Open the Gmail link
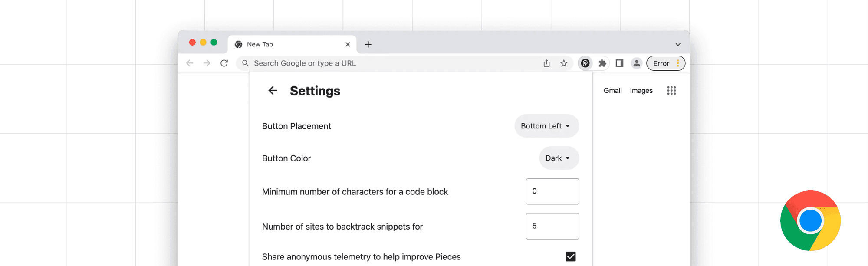This screenshot has height=266, width=868. pos(612,90)
